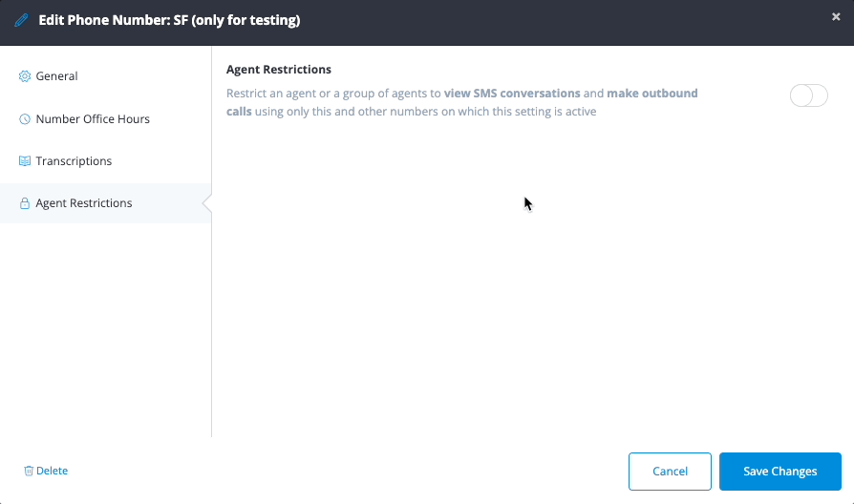Click the bold 'make outbound calls' text
The height and width of the screenshot is (504, 854).
[x=651, y=94]
